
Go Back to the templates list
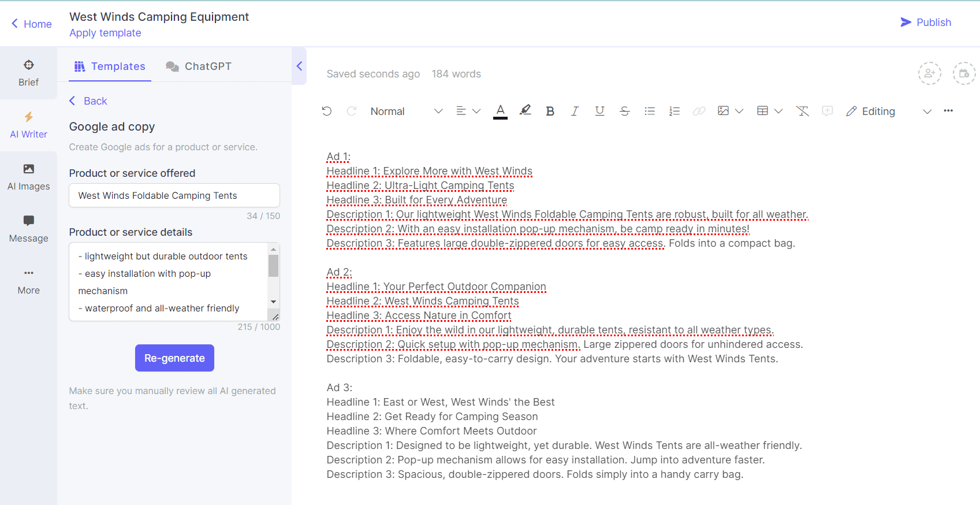88,101
